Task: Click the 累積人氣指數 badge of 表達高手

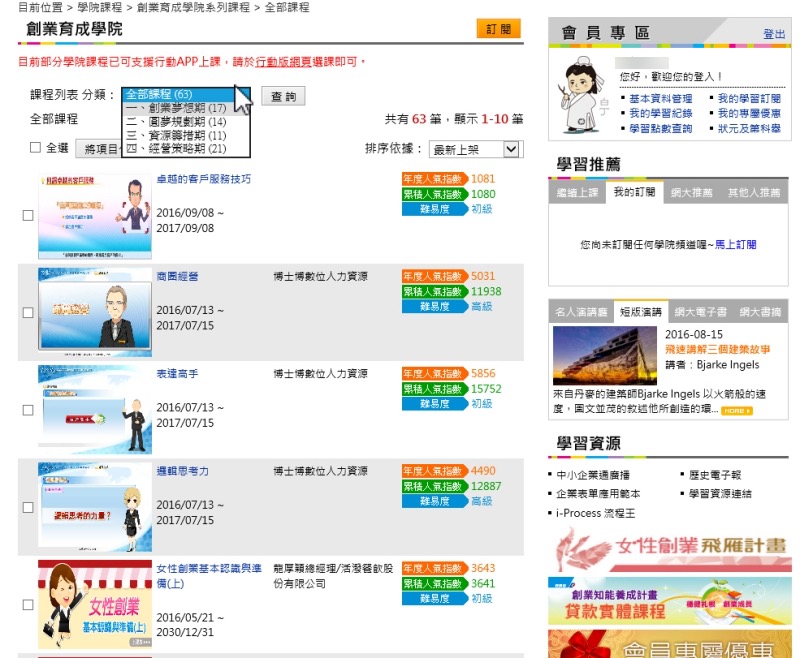Action: 435,389
